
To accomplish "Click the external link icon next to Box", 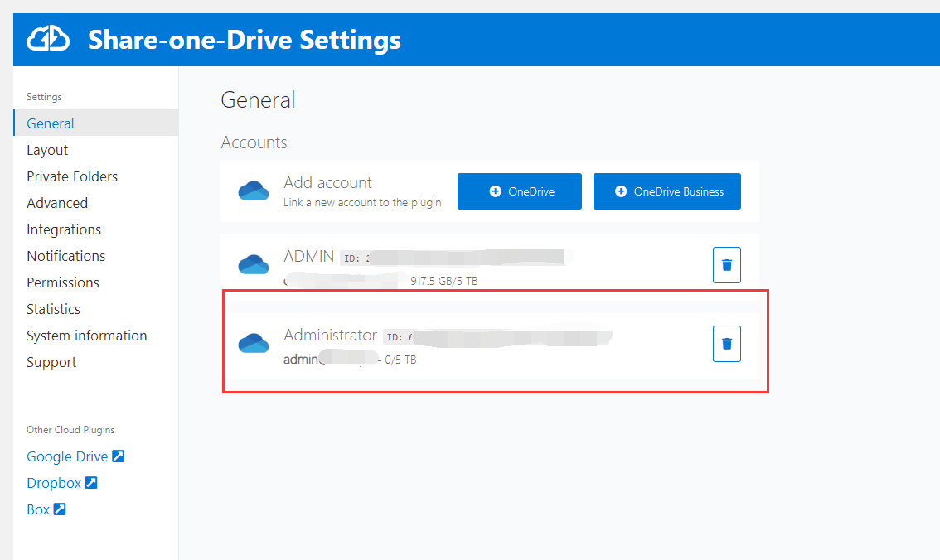I will [60, 509].
